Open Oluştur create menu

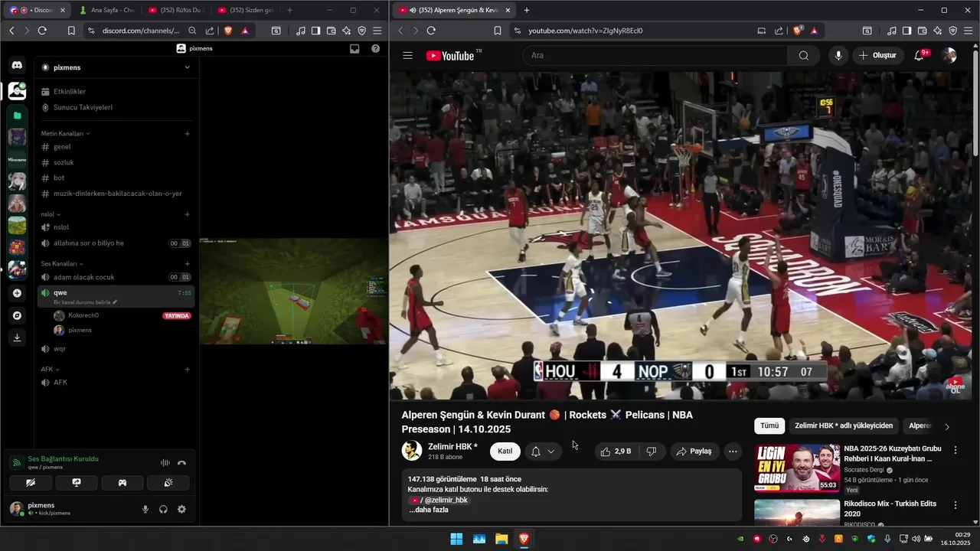877,55
